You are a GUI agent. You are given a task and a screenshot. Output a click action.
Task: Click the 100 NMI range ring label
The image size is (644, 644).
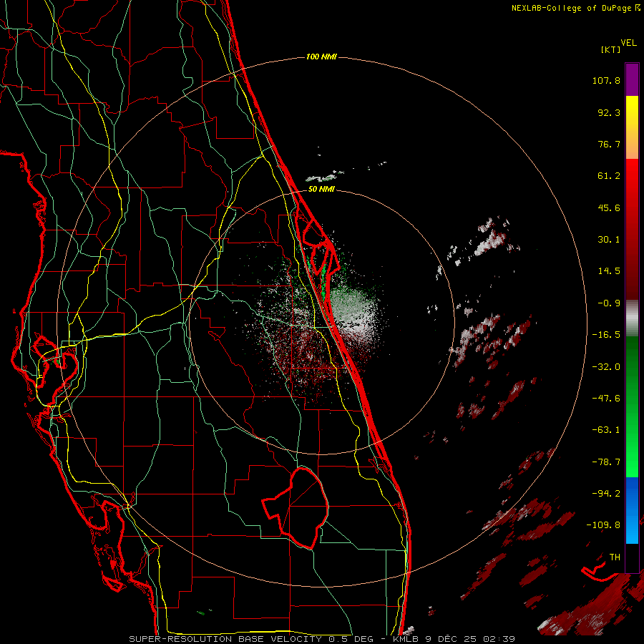click(x=321, y=57)
